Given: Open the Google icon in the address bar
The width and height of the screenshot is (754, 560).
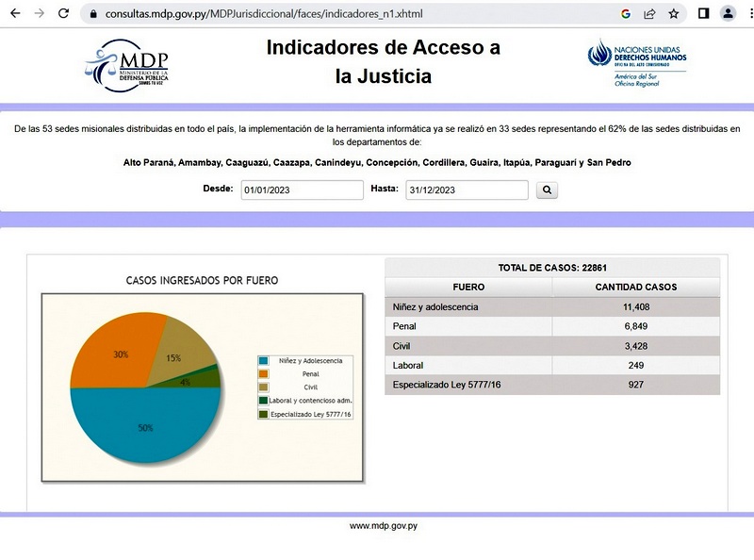Looking at the screenshot, I should click(x=626, y=14).
